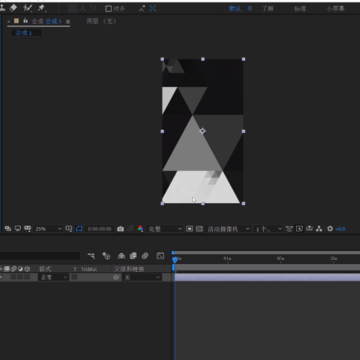Click the 0:00:00:00 current time field
360x360 pixels.
tap(99, 229)
